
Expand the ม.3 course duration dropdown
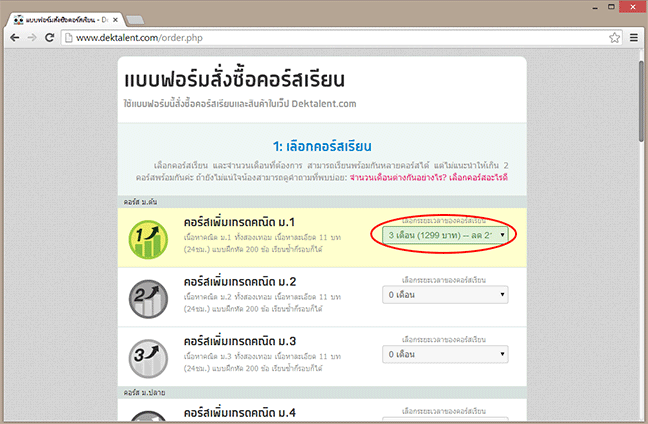click(x=446, y=353)
